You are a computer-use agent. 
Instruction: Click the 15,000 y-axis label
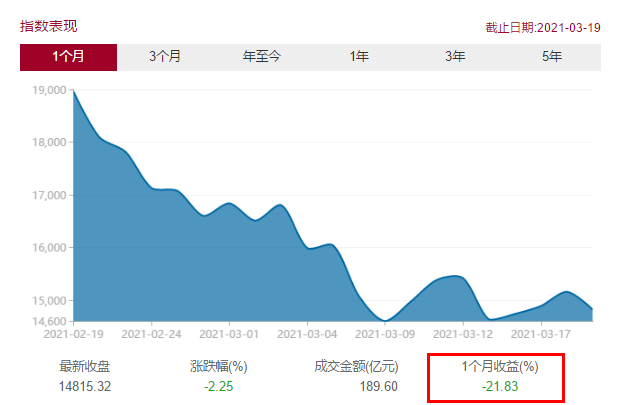(x=49, y=301)
